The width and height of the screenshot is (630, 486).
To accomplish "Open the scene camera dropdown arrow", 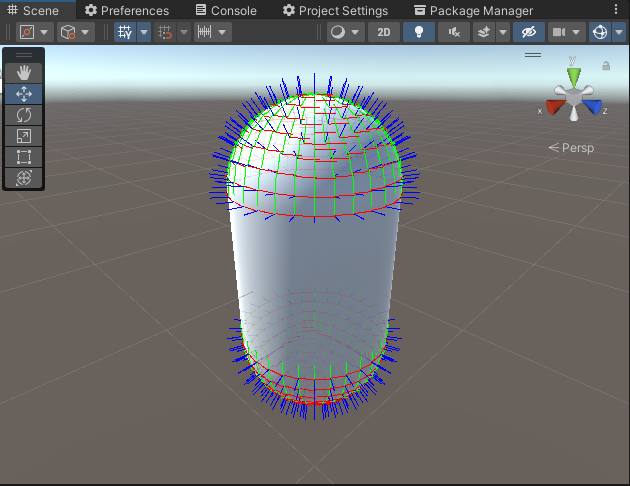I will (576, 32).
